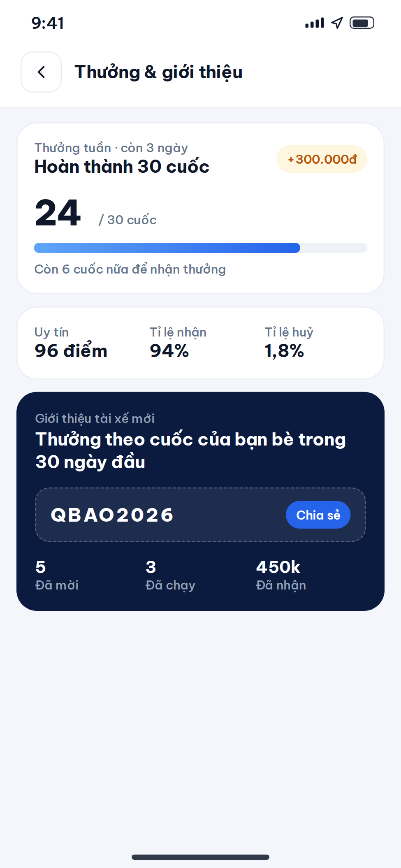
Task: Tap the battery status icon
Action: coord(362,23)
